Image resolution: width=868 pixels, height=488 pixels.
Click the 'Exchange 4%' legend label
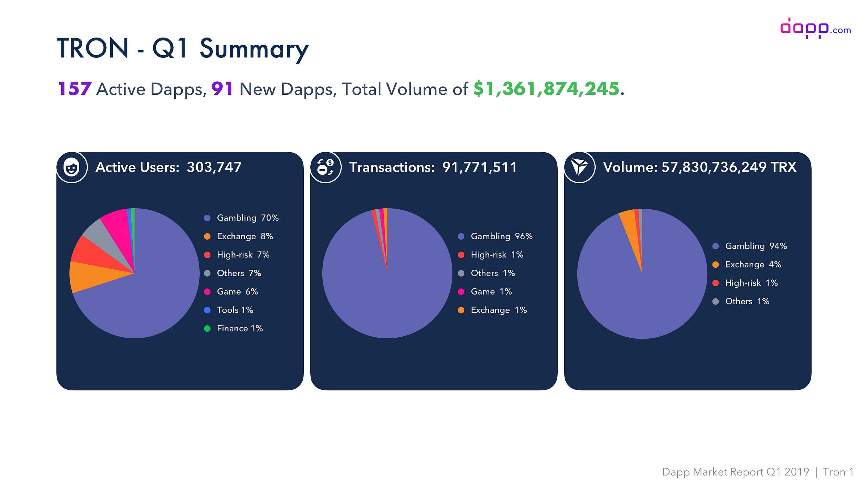pos(753,265)
